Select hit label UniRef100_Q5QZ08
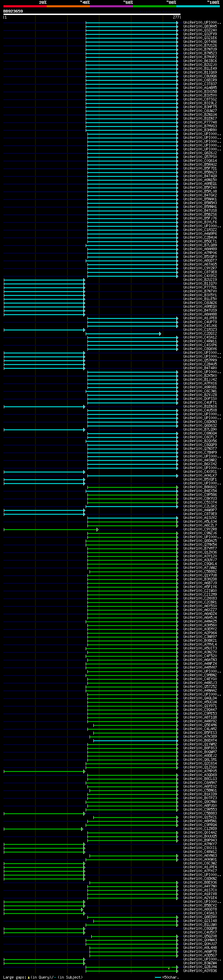This screenshot has height=980, width=223. point(200,936)
